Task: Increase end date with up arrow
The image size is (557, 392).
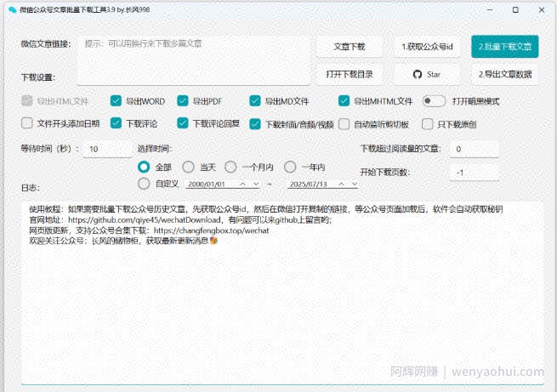Action: tap(341, 184)
